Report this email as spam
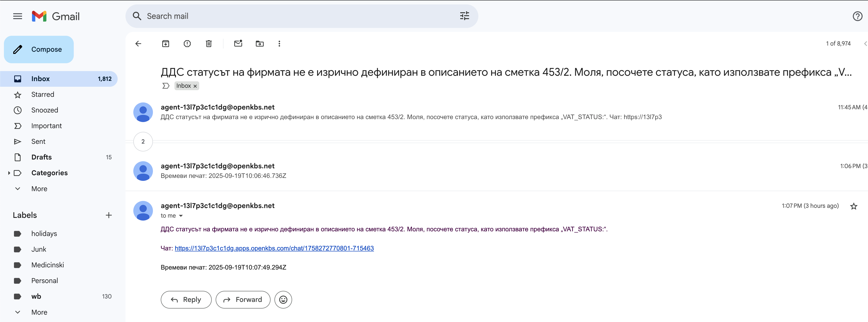The image size is (868, 322). (x=187, y=43)
